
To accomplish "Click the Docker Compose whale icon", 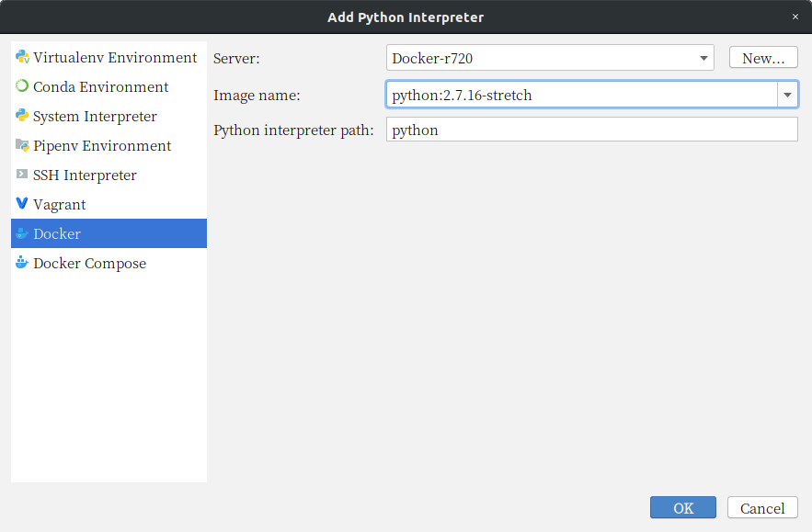I will (x=22, y=263).
